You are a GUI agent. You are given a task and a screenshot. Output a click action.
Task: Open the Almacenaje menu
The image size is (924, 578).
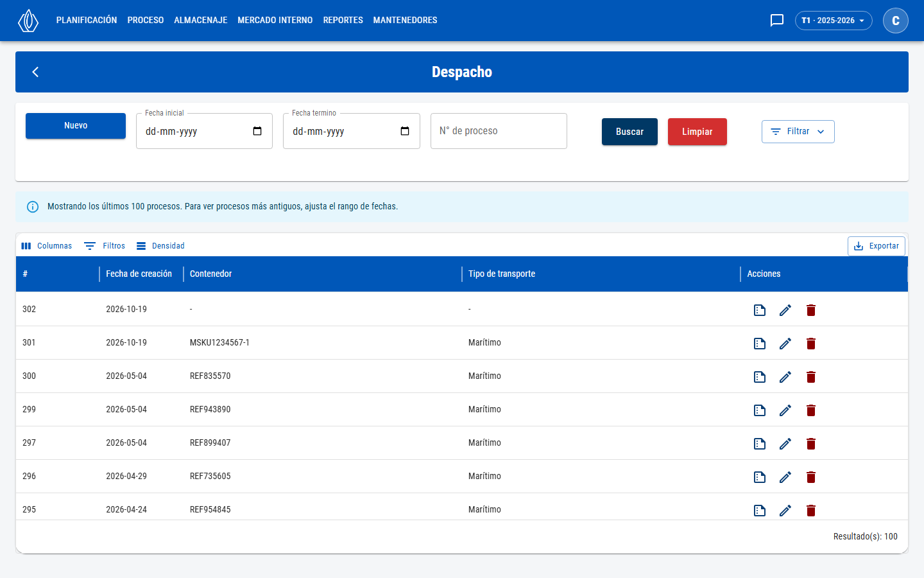[201, 21]
